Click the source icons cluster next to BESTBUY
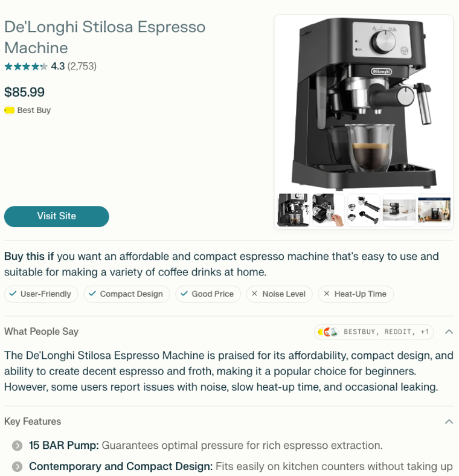The width and height of the screenshot is (459, 476). point(327,332)
